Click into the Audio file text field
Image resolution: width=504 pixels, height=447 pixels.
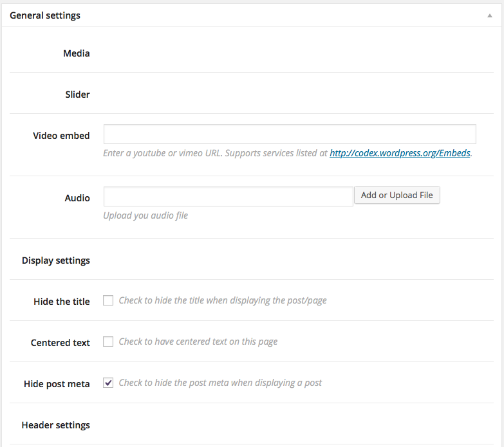pyautogui.click(x=228, y=196)
